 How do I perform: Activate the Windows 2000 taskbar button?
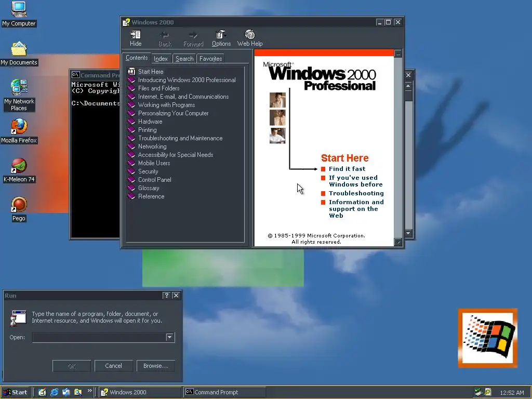(140, 392)
